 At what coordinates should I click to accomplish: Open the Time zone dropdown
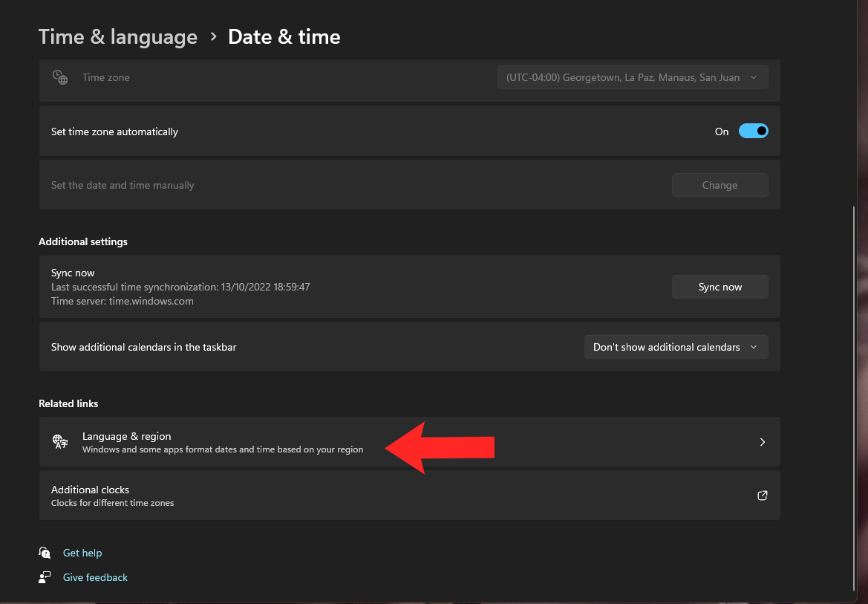pos(632,77)
